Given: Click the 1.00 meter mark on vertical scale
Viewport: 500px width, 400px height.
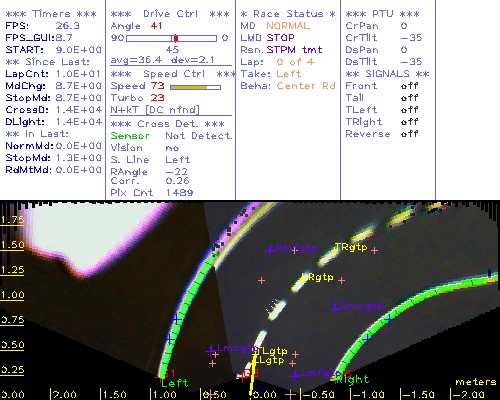Looking at the screenshot, I should pyautogui.click(x=12, y=295).
